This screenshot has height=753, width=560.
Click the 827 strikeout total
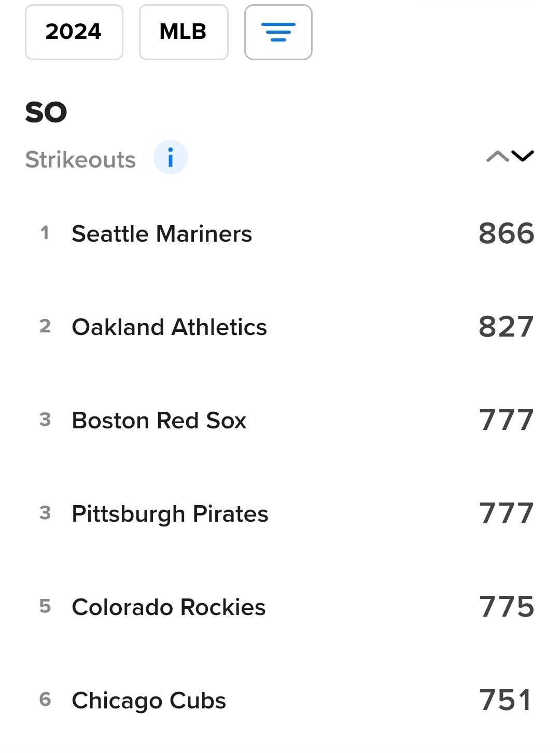(506, 327)
